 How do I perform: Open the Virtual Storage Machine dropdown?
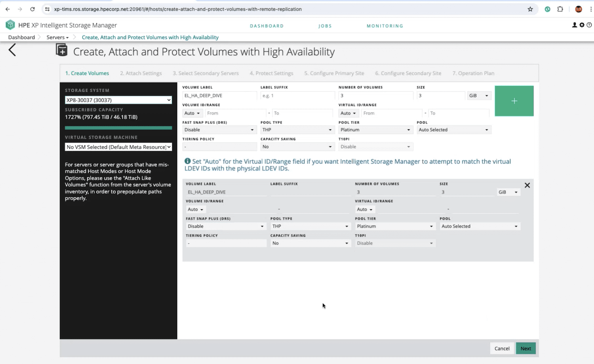(x=118, y=147)
